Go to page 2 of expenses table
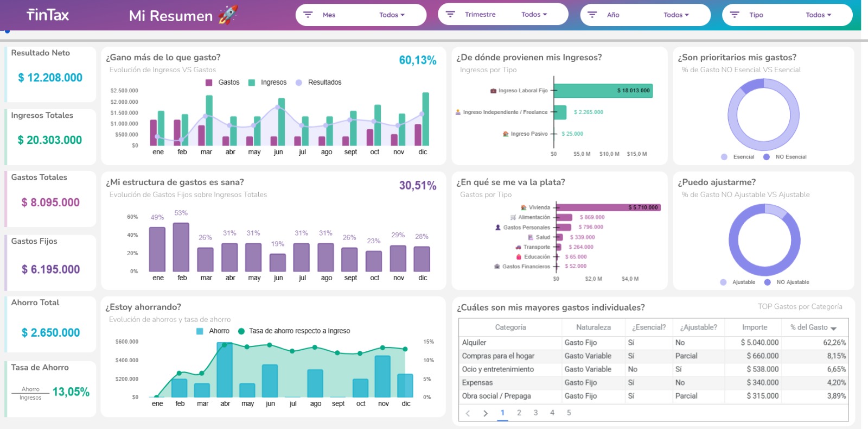This screenshot has height=429, width=868. pyautogui.click(x=519, y=413)
